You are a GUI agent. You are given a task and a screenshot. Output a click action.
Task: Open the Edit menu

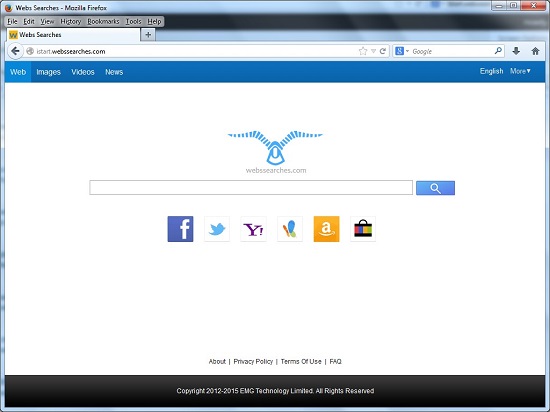coord(29,22)
